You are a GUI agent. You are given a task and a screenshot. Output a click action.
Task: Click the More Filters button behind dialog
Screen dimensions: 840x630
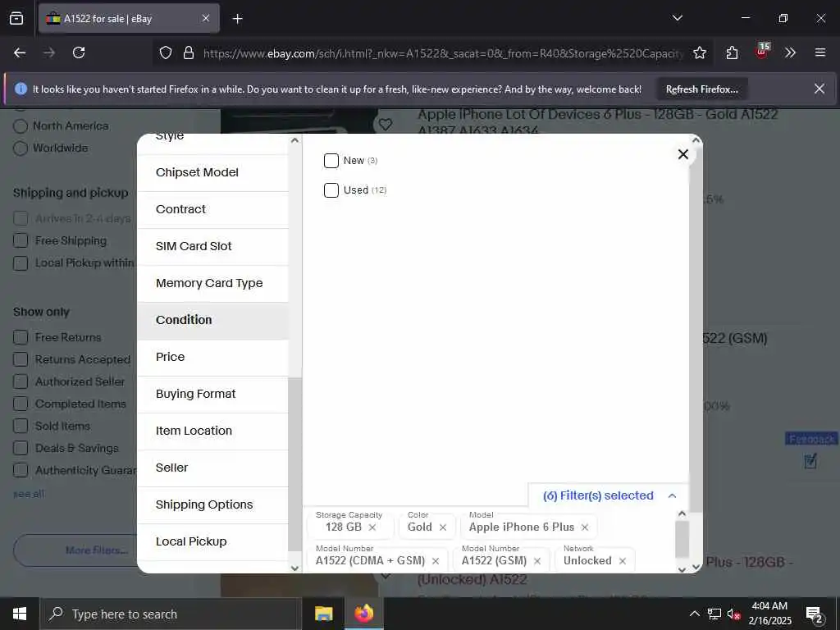[x=75, y=550]
